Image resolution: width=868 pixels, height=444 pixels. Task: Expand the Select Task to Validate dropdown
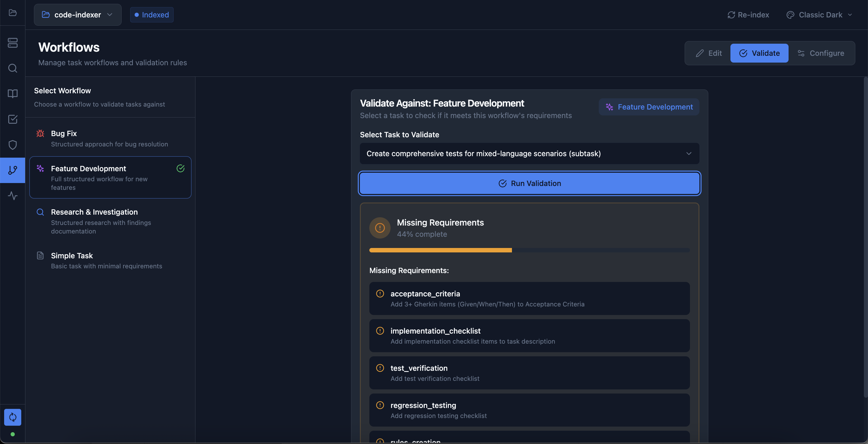(529, 154)
